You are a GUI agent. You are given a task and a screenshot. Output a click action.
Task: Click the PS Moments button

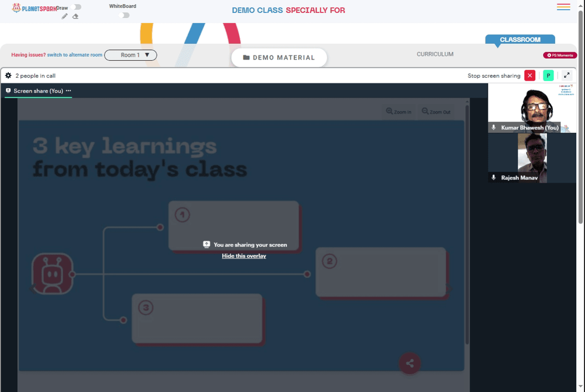pyautogui.click(x=560, y=55)
